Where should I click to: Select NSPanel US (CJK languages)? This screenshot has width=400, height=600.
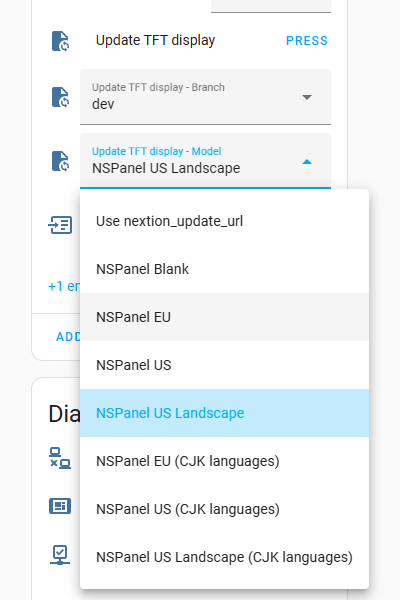(x=224, y=509)
